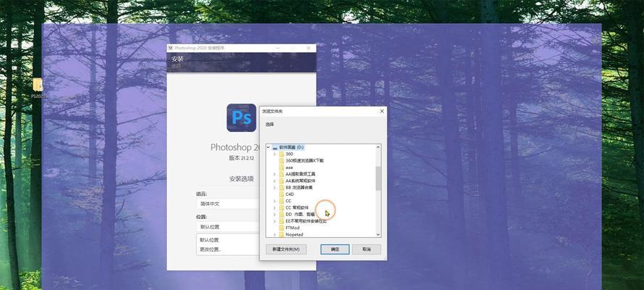Expand the BB 浏览器合集 folder
Image resolution: width=644 pixels, height=290 pixels.
pyautogui.click(x=275, y=187)
